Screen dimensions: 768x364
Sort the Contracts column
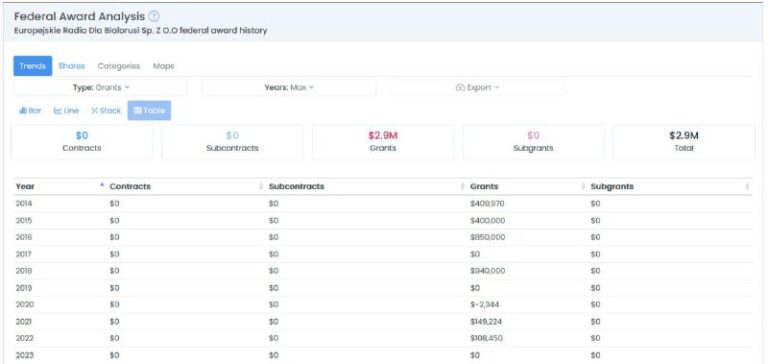[261, 187]
